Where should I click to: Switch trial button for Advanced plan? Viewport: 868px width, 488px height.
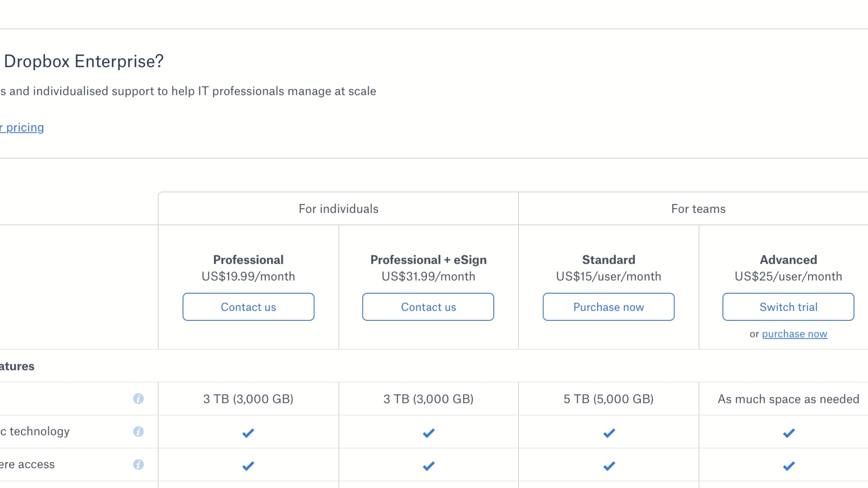click(788, 307)
